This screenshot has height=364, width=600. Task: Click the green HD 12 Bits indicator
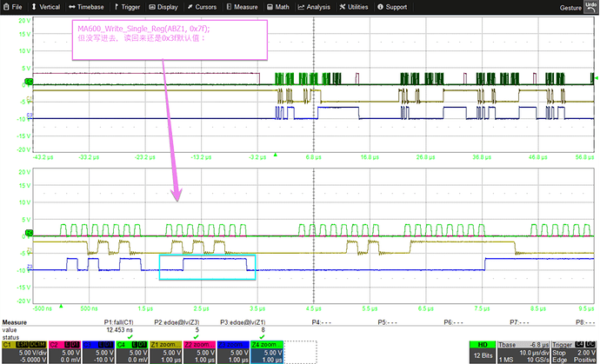coord(477,351)
